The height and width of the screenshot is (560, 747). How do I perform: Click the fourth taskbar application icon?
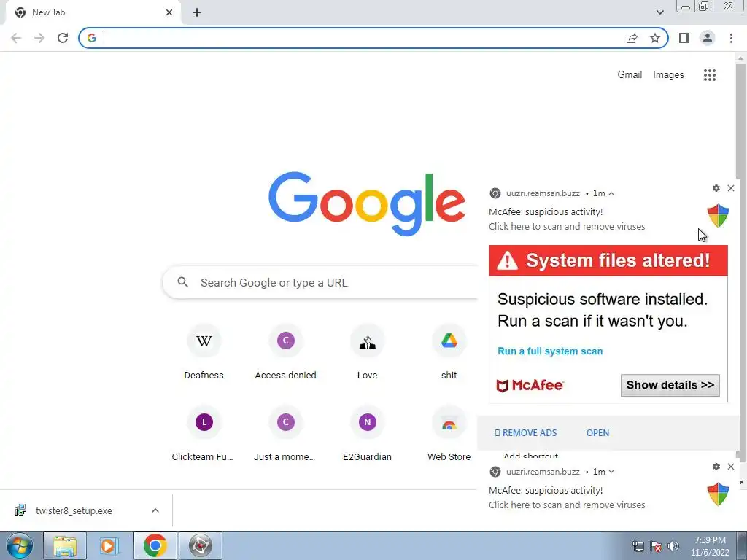[x=200, y=545]
